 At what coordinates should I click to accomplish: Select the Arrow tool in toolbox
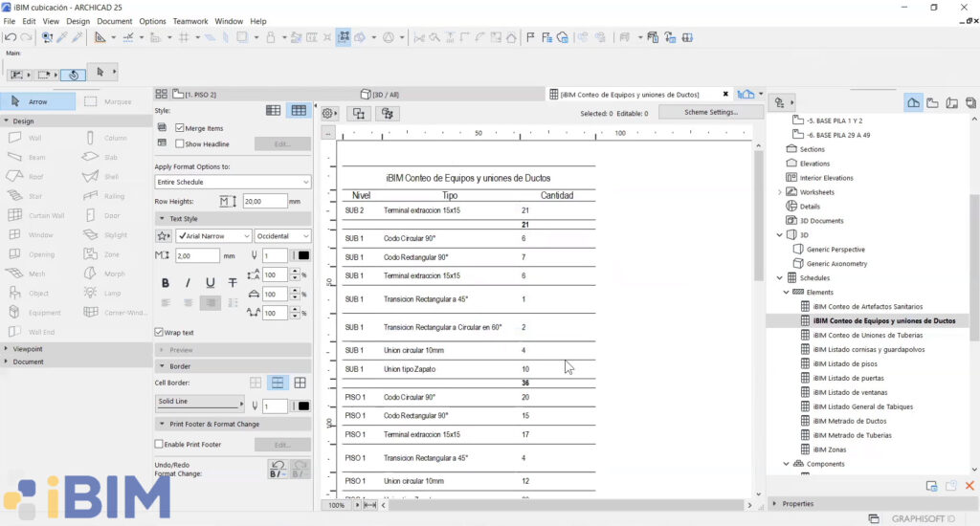(x=37, y=101)
